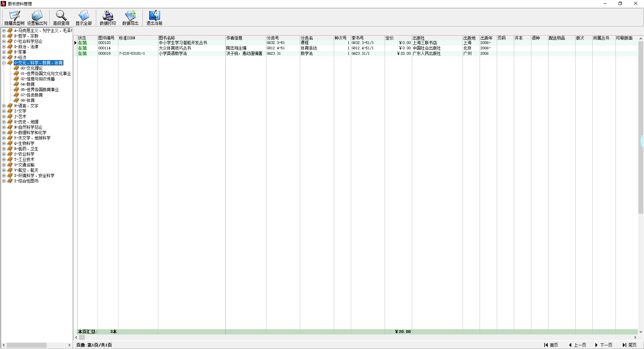Select P-天文学、地球科学 category

32,138
